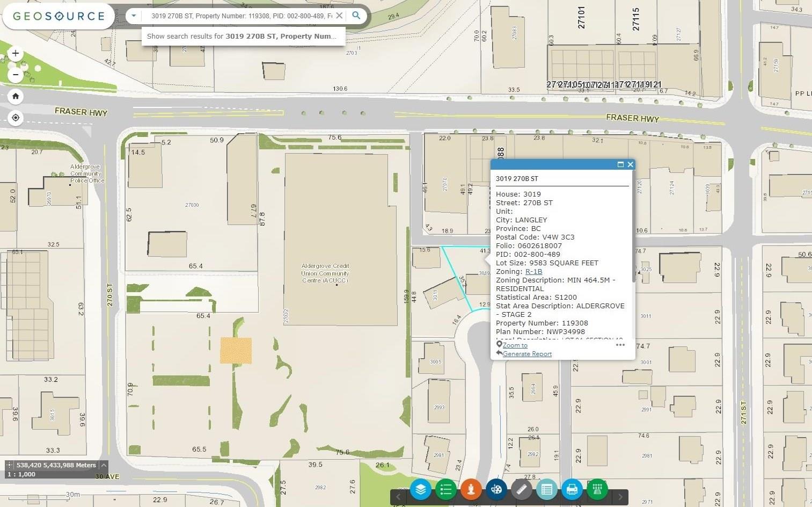812x507 pixels.
Task: Open the Print widget
Action: coord(572,489)
